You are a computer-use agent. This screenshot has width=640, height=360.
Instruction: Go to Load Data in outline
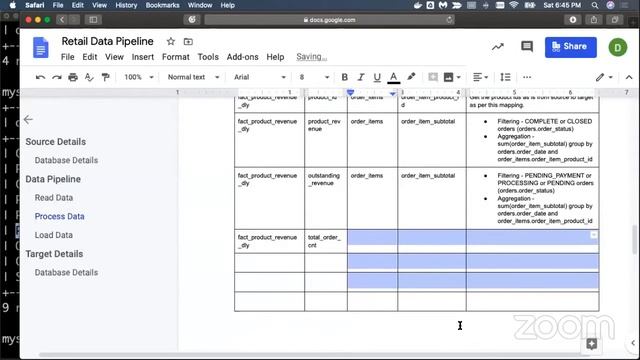pyautogui.click(x=53, y=235)
